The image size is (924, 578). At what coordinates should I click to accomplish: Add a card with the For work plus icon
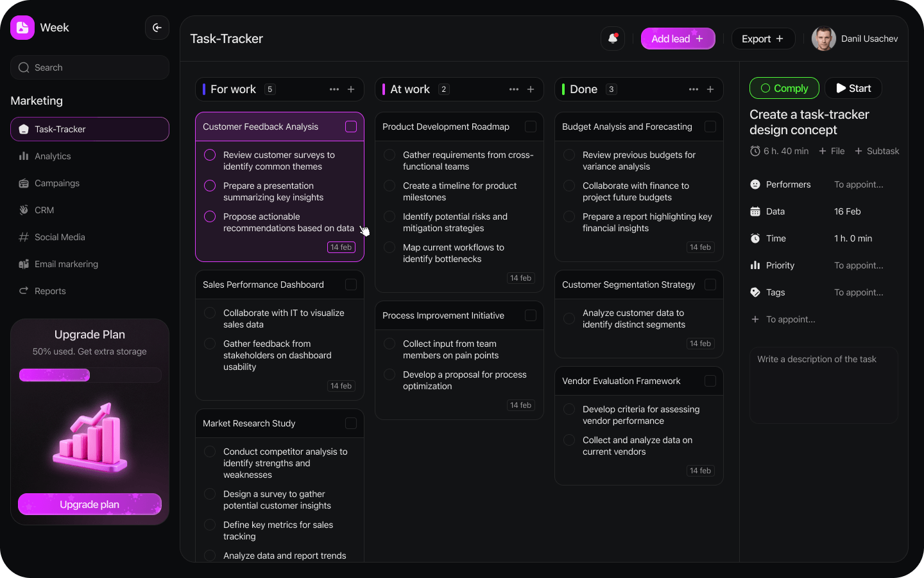tap(351, 89)
